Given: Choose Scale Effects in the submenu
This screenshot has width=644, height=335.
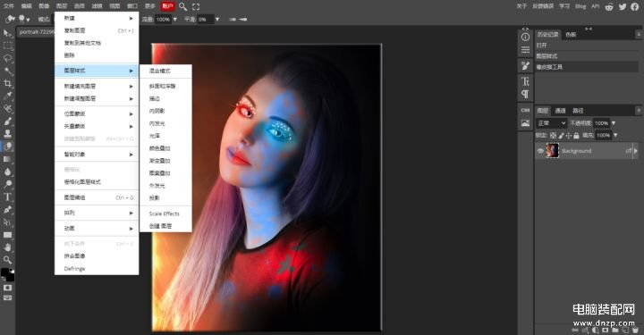Looking at the screenshot, I should [x=166, y=214].
